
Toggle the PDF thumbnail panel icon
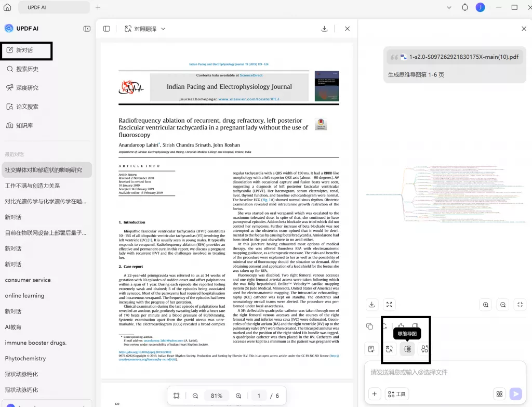tap(107, 29)
